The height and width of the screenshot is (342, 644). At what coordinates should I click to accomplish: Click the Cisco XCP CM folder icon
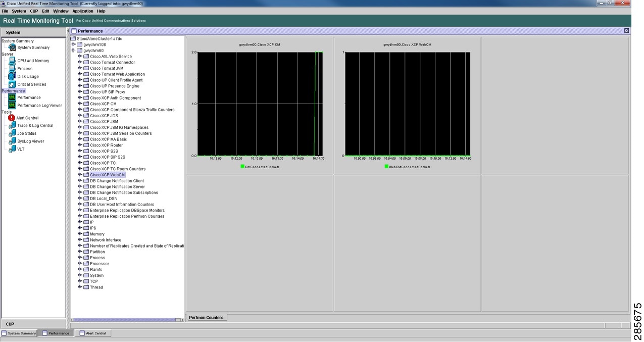point(86,104)
